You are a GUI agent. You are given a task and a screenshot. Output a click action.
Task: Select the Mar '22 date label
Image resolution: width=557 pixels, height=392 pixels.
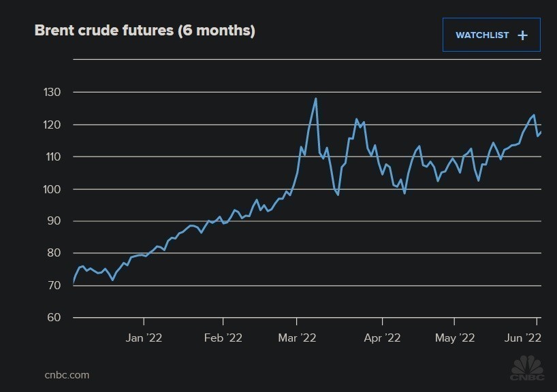(298, 337)
